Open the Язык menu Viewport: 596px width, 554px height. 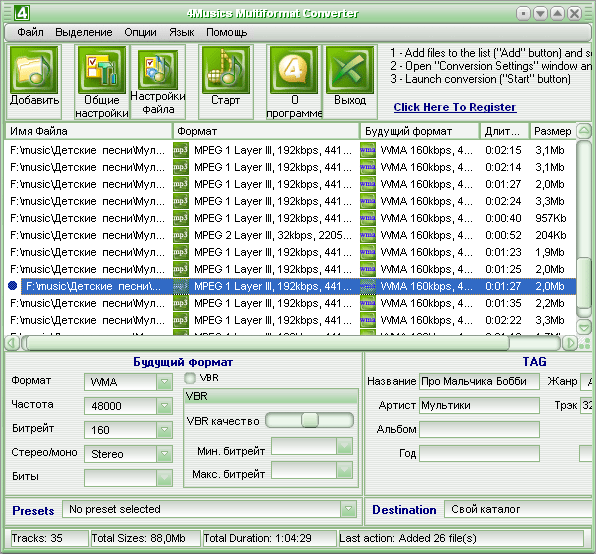click(182, 32)
